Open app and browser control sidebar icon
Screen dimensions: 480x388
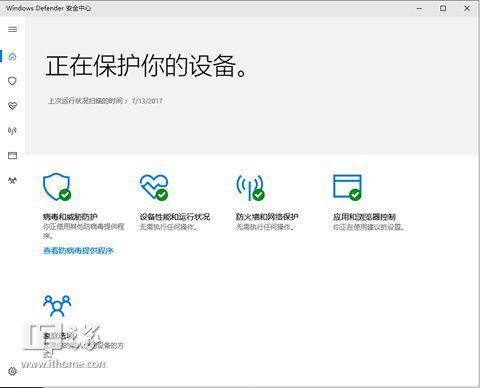point(12,156)
